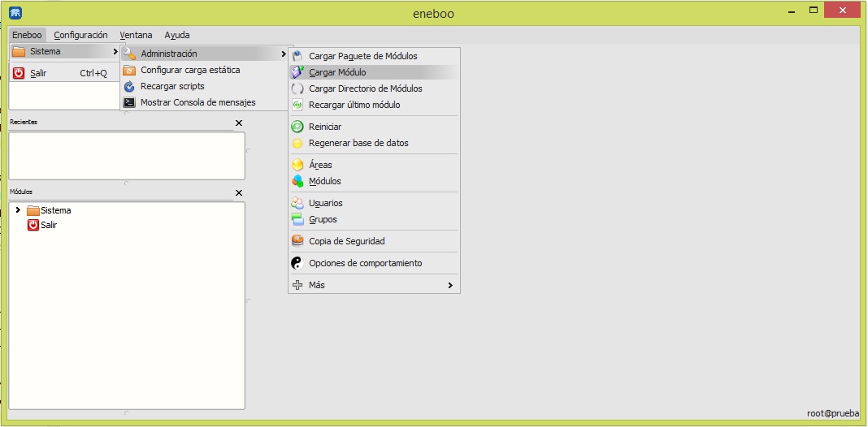Screen dimensions: 868x427
Task: Click the Sistema label in Módulos tree
Action: click(56, 211)
